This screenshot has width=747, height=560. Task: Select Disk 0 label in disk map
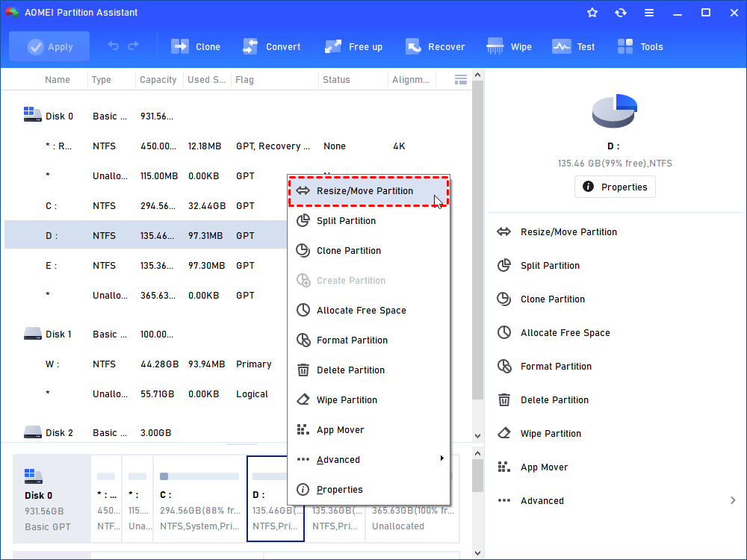(x=52, y=499)
